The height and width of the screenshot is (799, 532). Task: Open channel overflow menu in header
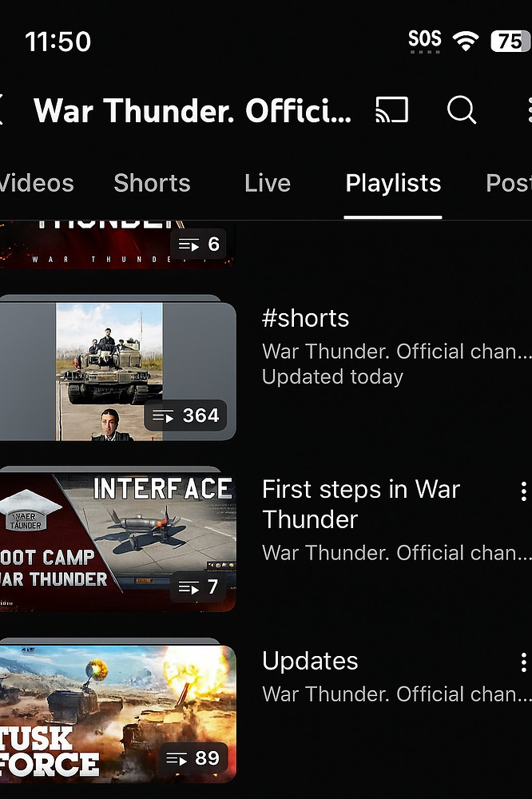(x=528, y=110)
